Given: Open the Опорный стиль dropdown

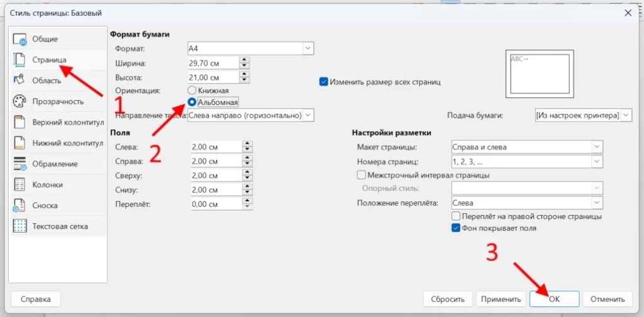Looking at the screenshot, I should [x=527, y=188].
